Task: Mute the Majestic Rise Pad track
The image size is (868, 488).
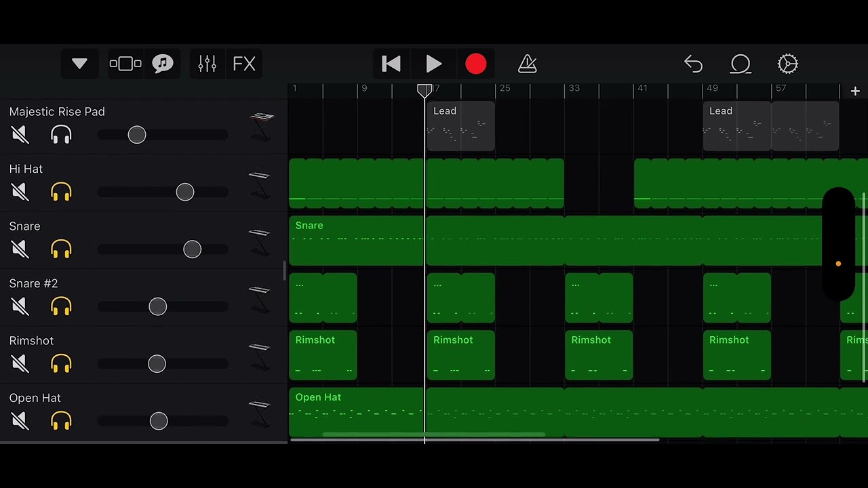Action: click(x=20, y=135)
